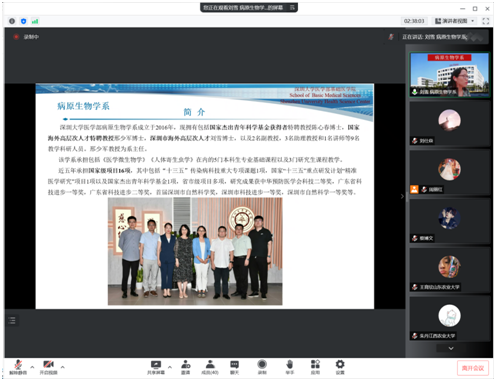Select participant tile from Jiangxi Agricultural University

tap(449, 319)
